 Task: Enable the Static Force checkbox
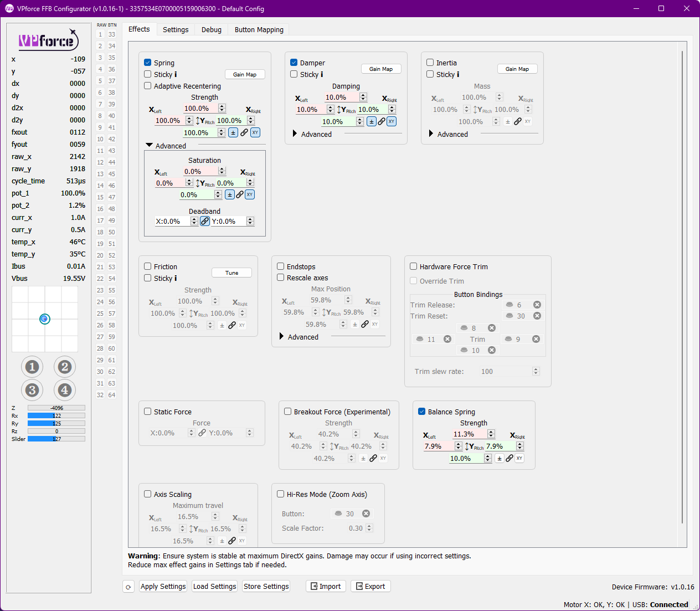click(x=148, y=412)
